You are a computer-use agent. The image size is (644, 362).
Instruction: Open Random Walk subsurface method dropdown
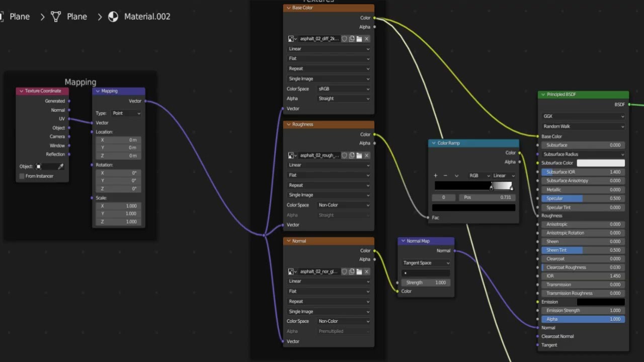(x=584, y=126)
